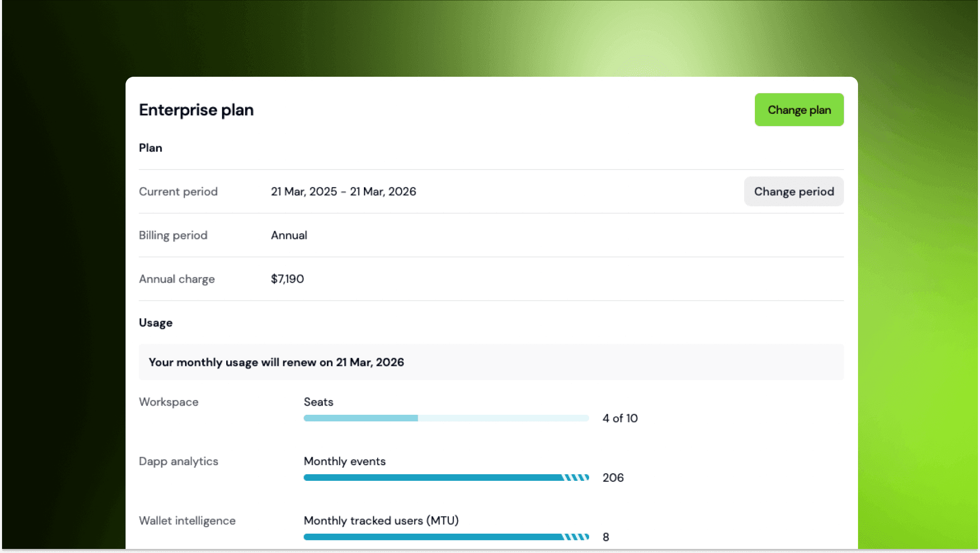This screenshot has height=553, width=980.
Task: Select the Annual billing period value
Action: [x=289, y=235]
